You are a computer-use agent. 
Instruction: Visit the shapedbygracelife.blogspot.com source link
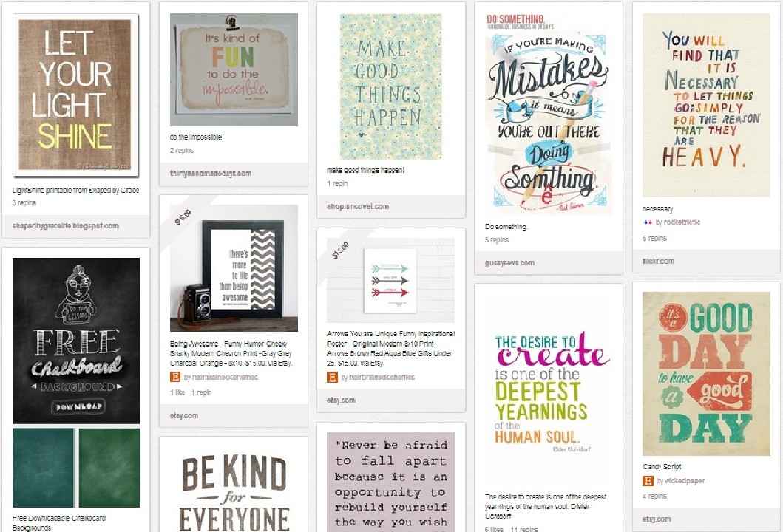pyautogui.click(x=65, y=225)
